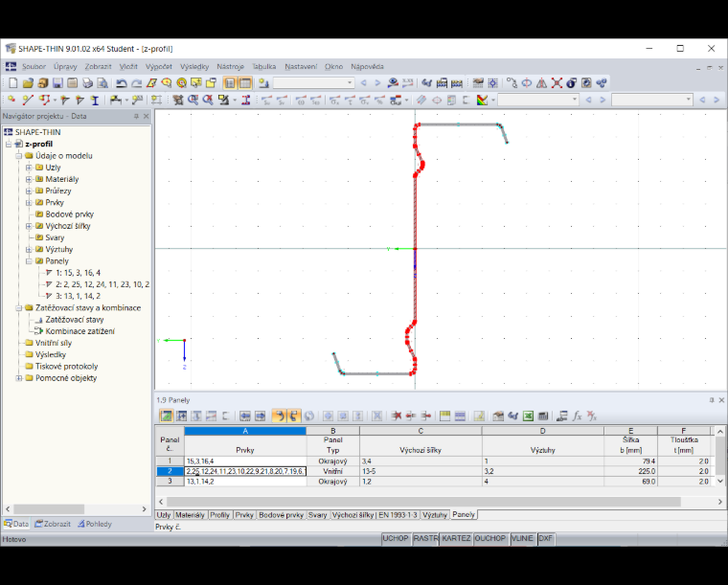
Task: Toggle the navigator display button
Action: point(230,83)
